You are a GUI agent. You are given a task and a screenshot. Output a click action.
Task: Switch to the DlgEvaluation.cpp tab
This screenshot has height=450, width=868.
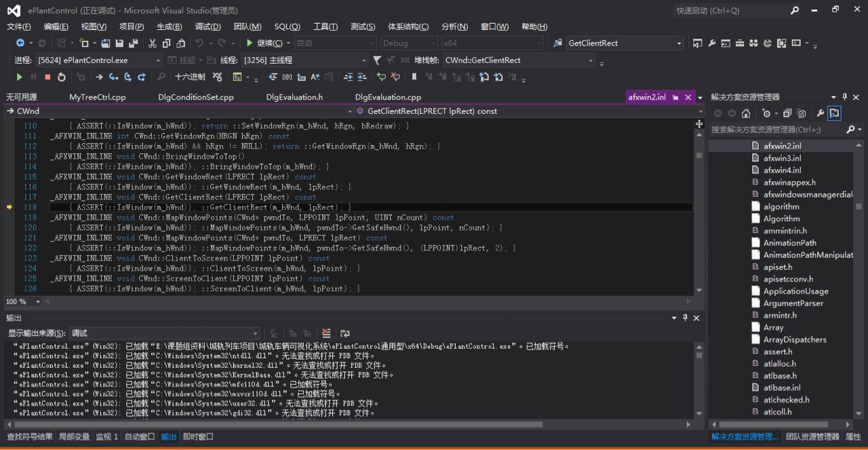click(x=388, y=97)
